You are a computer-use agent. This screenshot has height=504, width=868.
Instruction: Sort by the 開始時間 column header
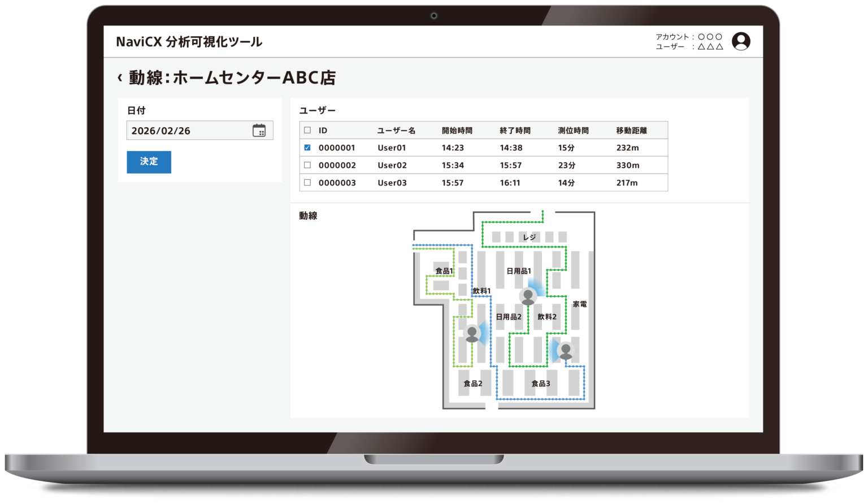point(457,131)
